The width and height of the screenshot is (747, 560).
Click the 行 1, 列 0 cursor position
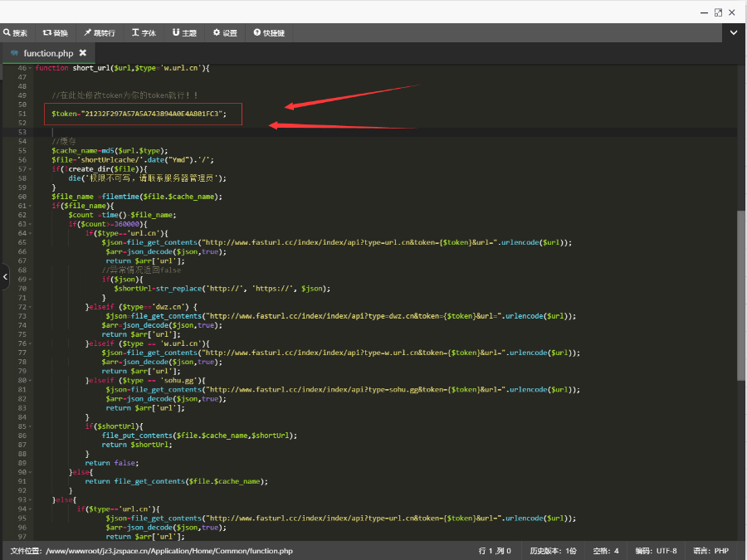pos(495,550)
